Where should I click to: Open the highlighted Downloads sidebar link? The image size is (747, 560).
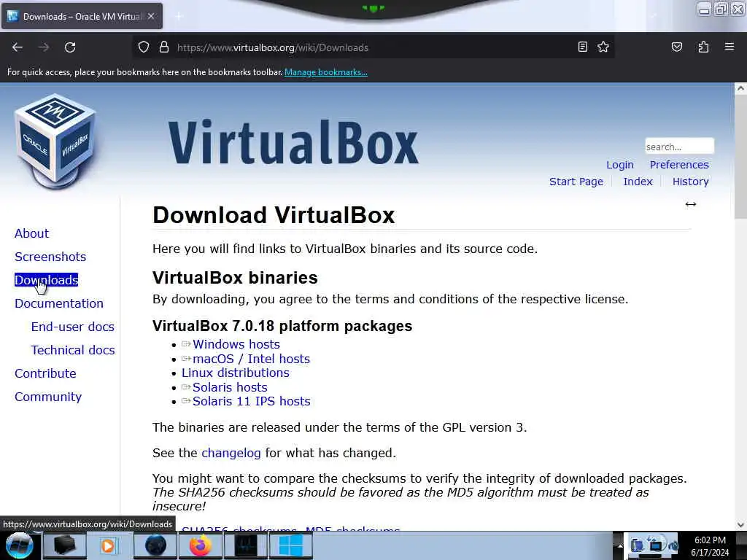(46, 280)
